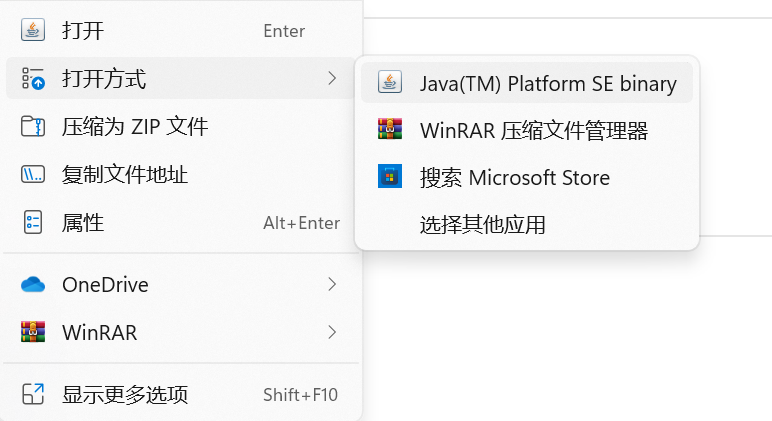This screenshot has height=421, width=772.
Task: Click the WinRAR books icon in main menu
Action: (x=33, y=333)
